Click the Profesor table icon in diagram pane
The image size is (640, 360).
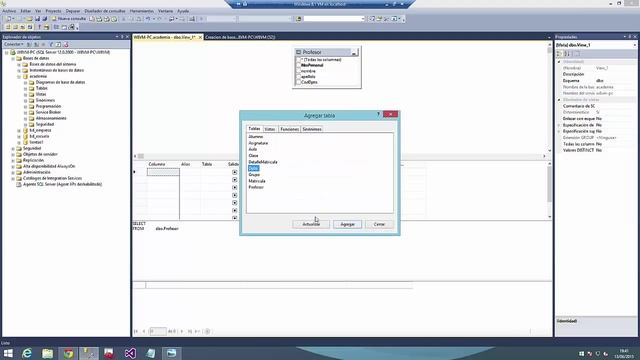tap(298, 52)
